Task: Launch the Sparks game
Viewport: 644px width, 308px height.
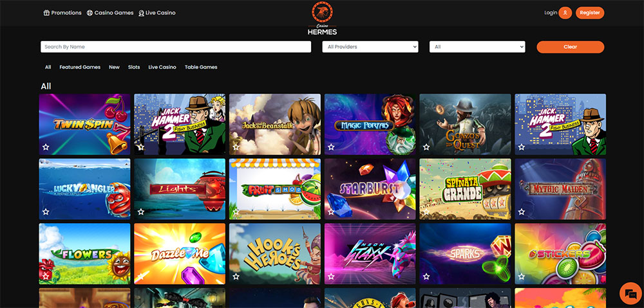Action: 466,254
